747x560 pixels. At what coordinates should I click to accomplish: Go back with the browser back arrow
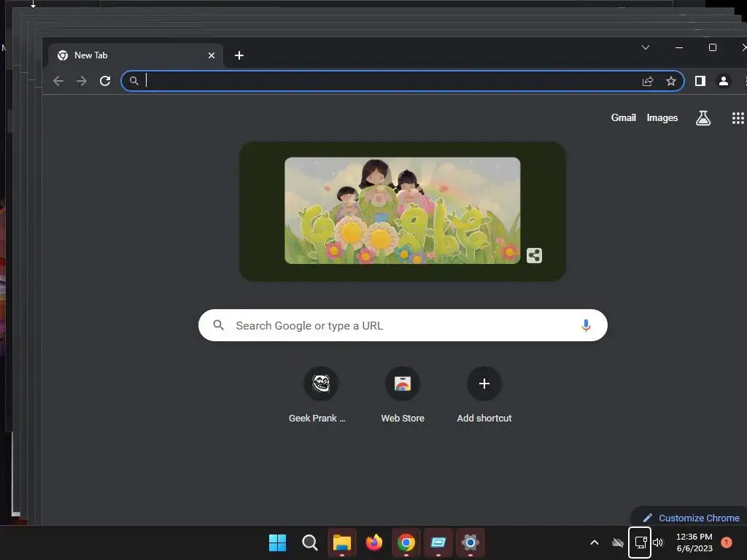click(58, 81)
